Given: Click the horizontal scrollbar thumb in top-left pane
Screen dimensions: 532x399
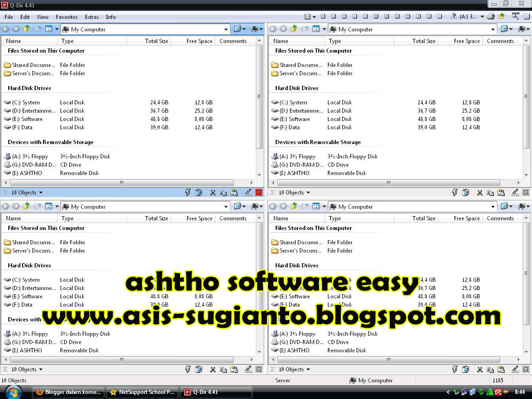Looking at the screenshot, I should (121, 182).
